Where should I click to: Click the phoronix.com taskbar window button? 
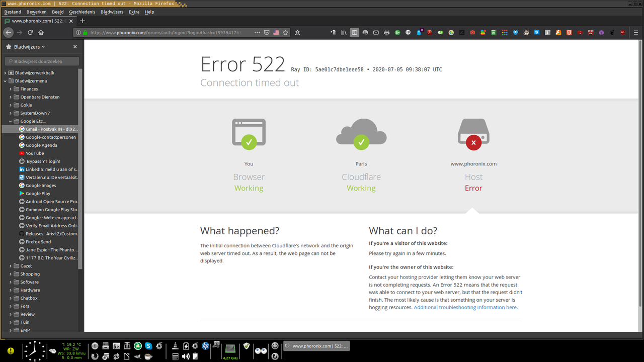(316, 346)
